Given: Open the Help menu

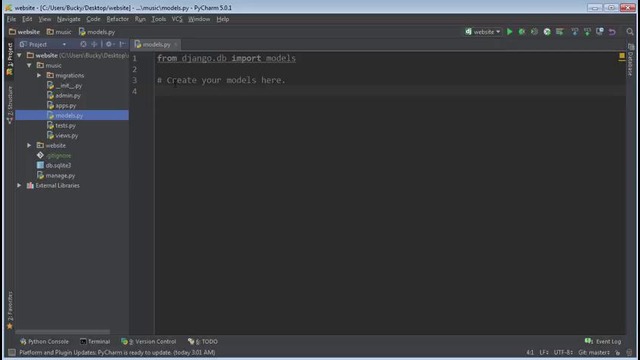Looking at the screenshot, I should point(222,19).
